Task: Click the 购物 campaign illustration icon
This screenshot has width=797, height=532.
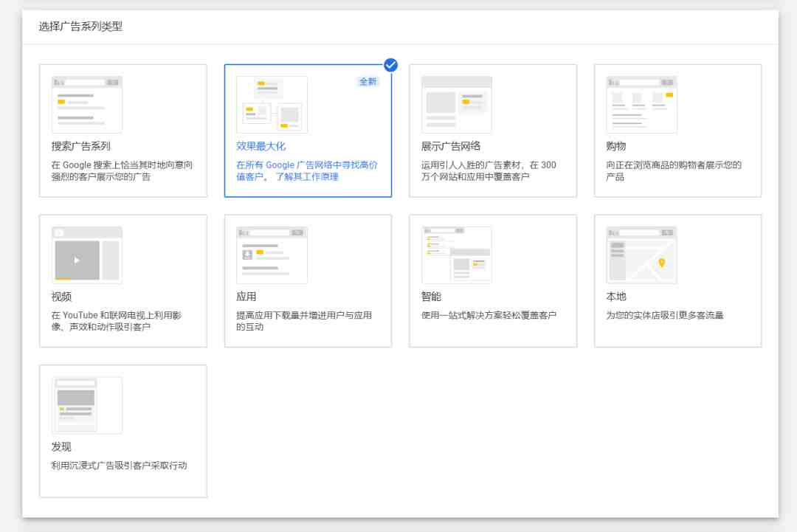Action: click(x=641, y=105)
